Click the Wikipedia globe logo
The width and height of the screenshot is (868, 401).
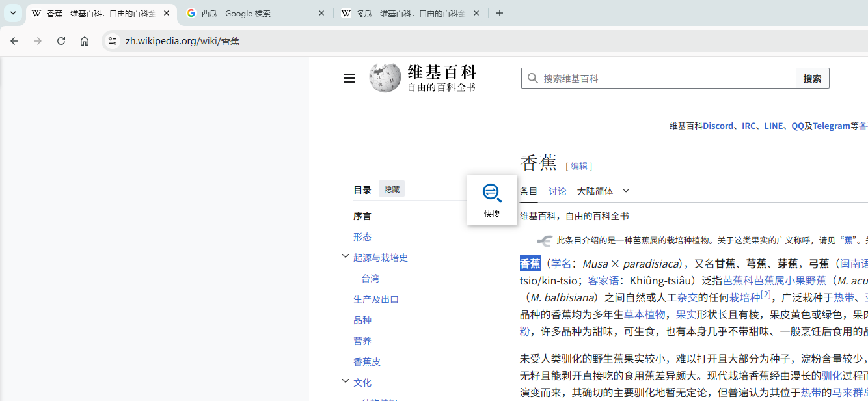[385, 78]
